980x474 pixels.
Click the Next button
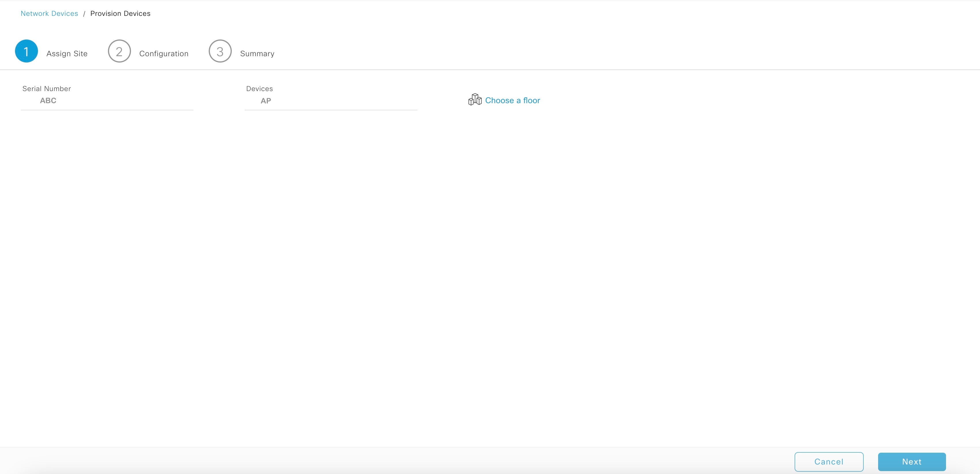(911, 461)
